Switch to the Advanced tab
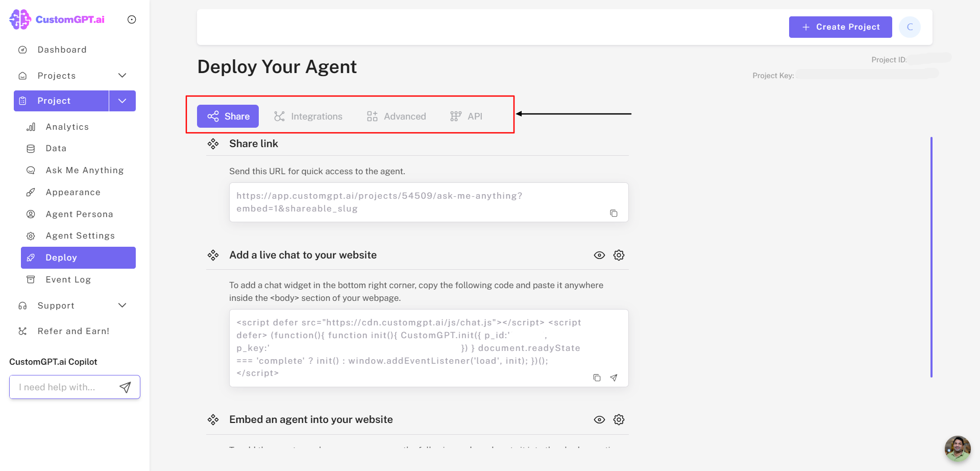The image size is (980, 471). 396,116
